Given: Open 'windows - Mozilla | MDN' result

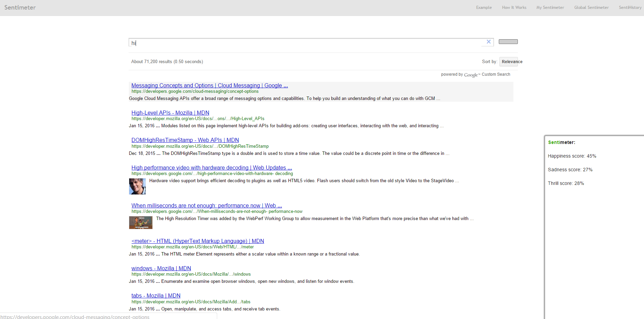Looking at the screenshot, I should click(161, 268).
